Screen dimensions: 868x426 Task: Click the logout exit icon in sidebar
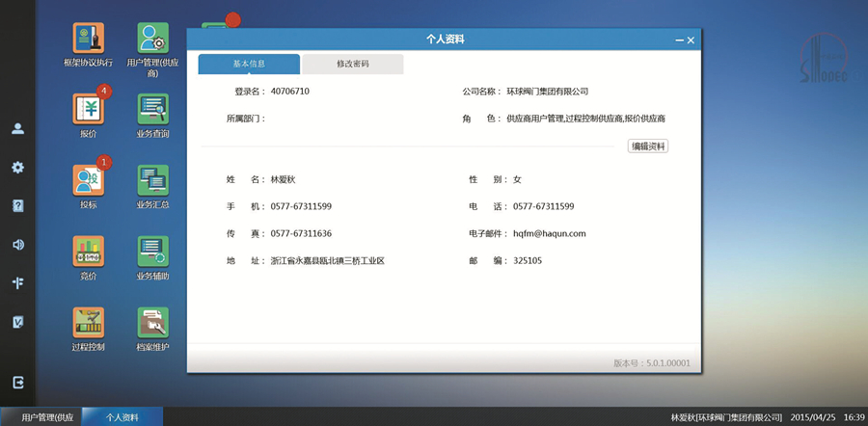[x=17, y=383]
